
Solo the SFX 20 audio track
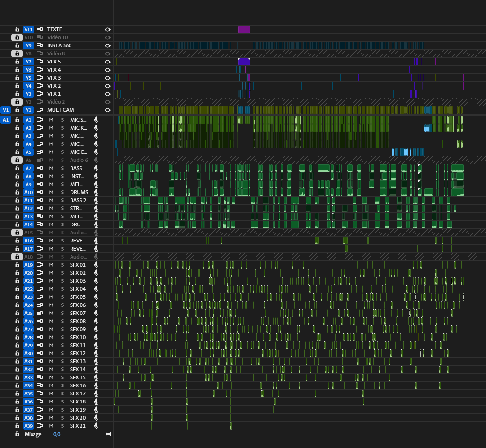coord(62,418)
